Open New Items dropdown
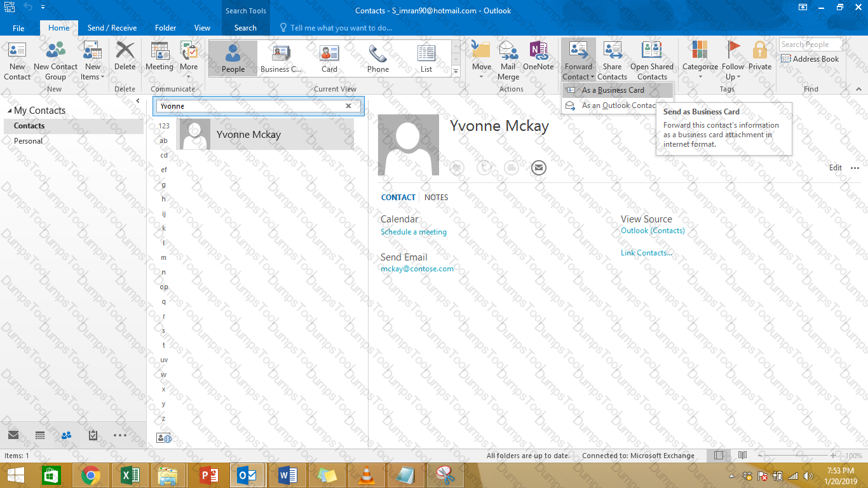This screenshot has height=488, width=868. (x=93, y=61)
